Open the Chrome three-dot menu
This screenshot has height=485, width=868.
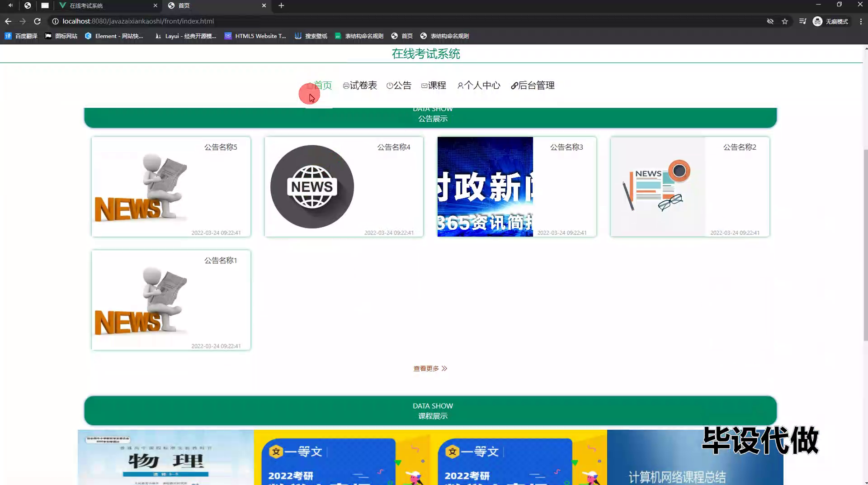click(861, 21)
